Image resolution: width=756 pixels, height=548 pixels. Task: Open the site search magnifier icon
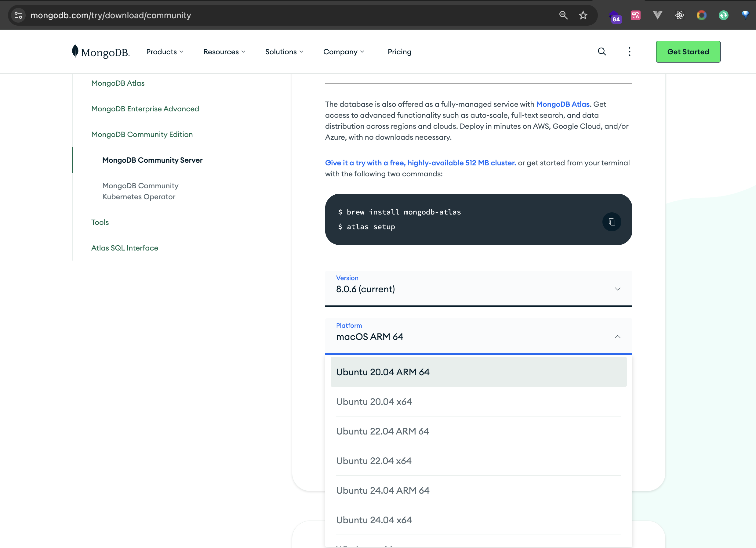tap(602, 52)
